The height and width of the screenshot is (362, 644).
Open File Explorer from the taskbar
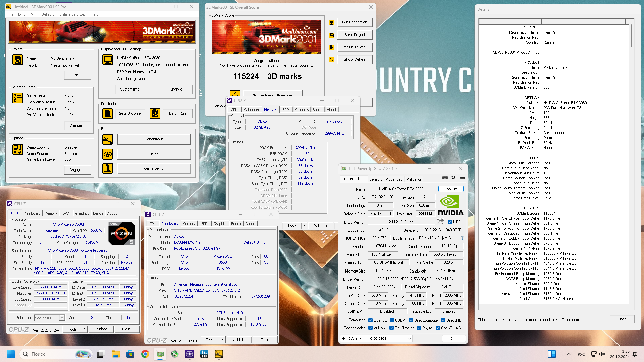coord(116,354)
